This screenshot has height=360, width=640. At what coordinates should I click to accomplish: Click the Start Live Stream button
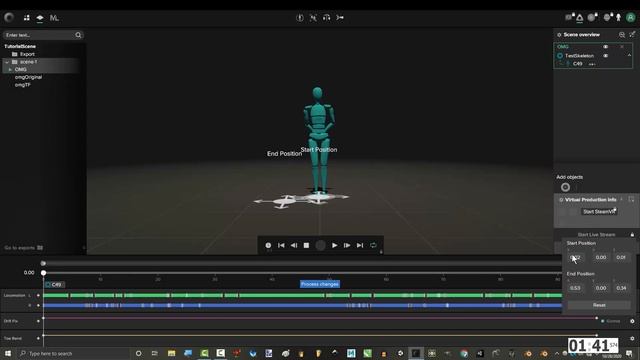[596, 235]
